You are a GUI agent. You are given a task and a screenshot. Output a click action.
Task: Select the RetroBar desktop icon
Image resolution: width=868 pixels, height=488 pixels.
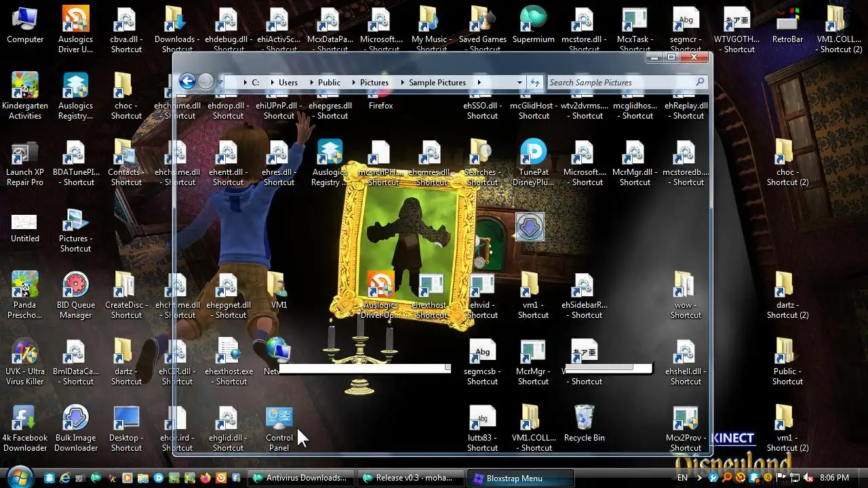(787, 26)
